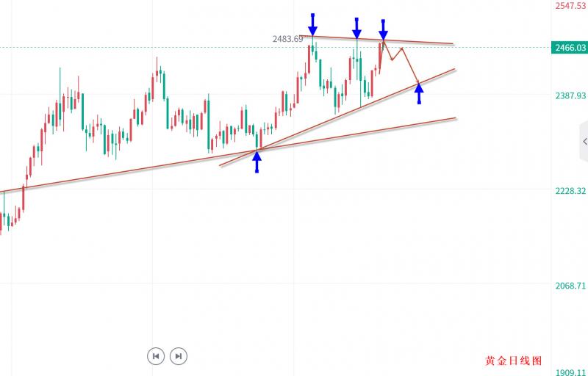Click the 1909.11 price axis label
This screenshot has height=376, width=588.
tap(570, 372)
